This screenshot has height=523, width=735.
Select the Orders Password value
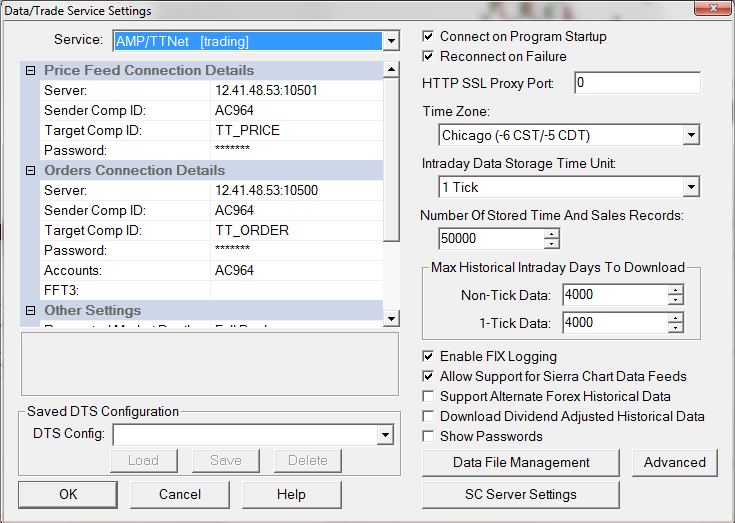pyautogui.click(x=297, y=250)
